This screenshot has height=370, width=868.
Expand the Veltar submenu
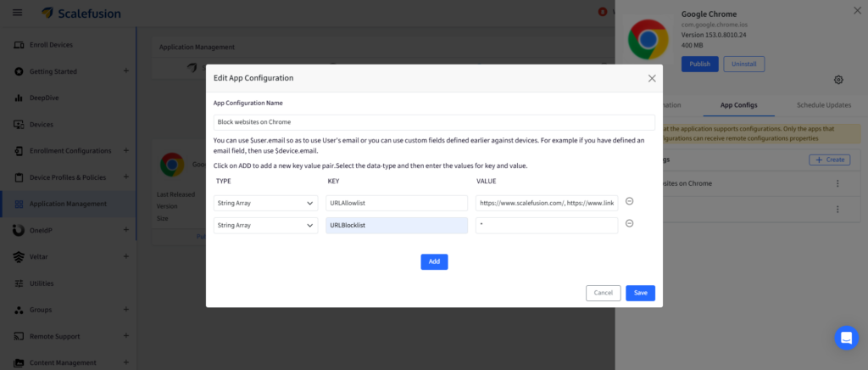tap(126, 256)
